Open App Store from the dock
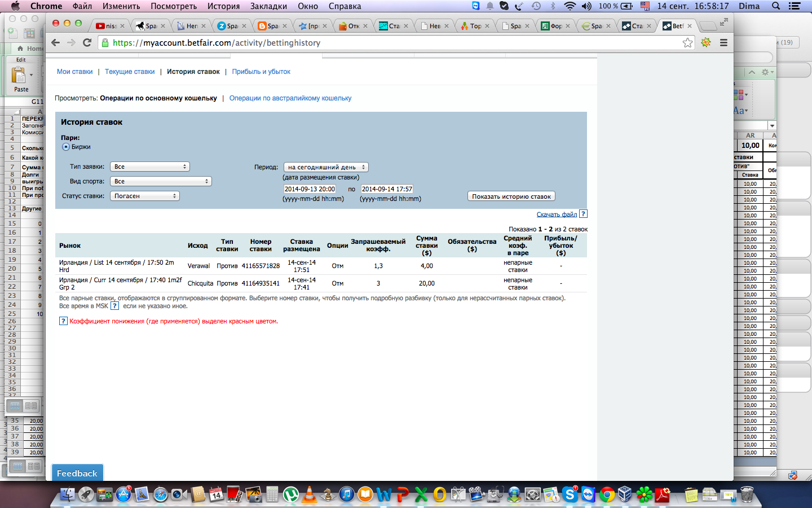This screenshot has width=812, height=508. point(123,495)
